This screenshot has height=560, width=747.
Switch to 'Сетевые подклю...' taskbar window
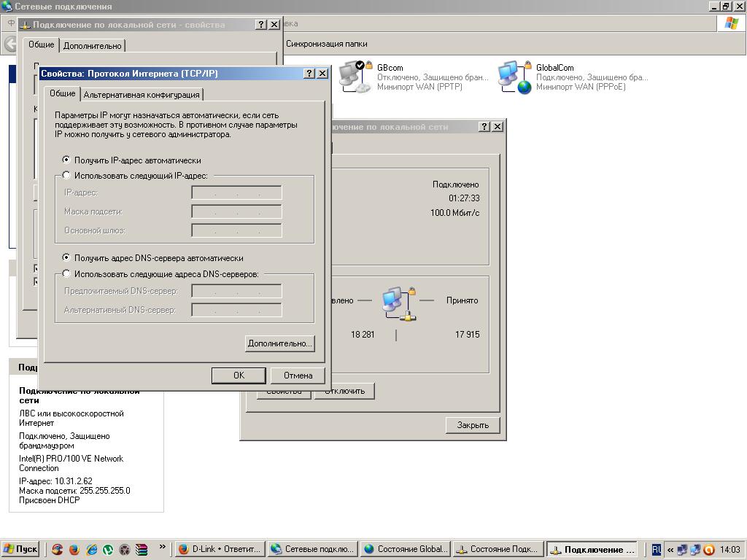point(312,550)
